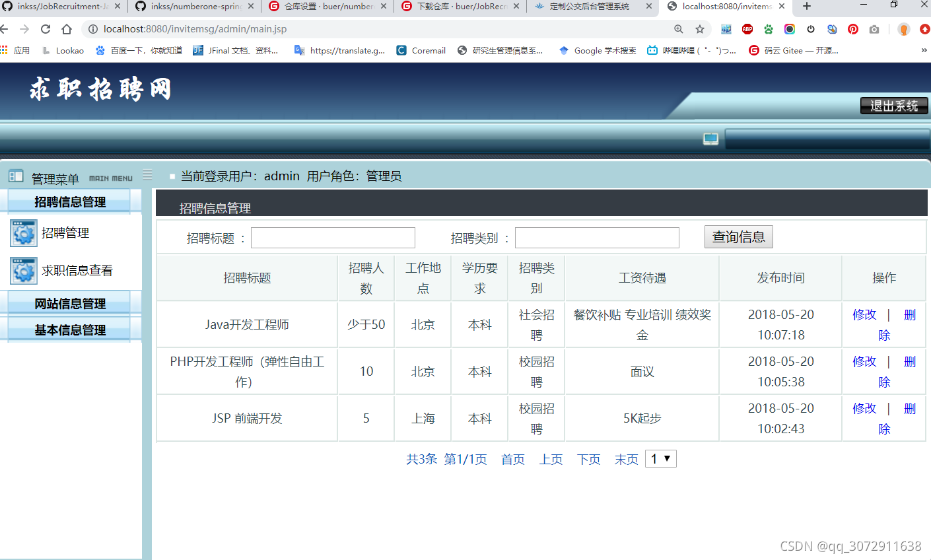Image resolution: width=931 pixels, height=560 pixels.
Task: Expand the 基本信息管理 menu section
Action: point(70,330)
